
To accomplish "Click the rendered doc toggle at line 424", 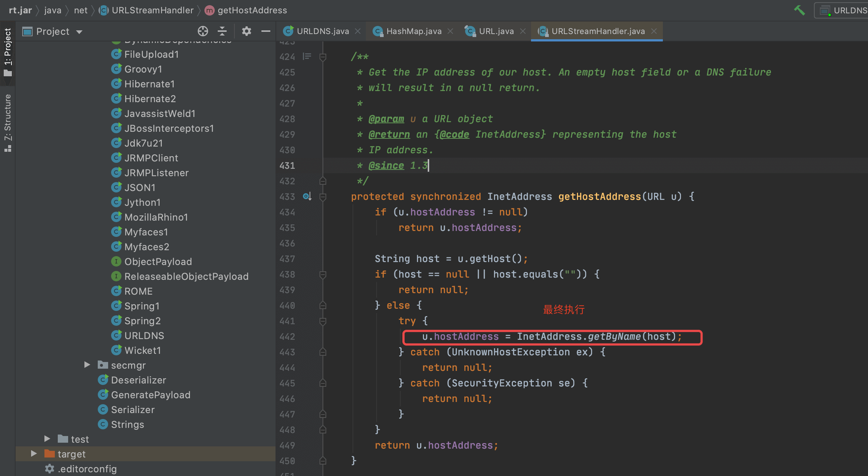I will point(307,57).
